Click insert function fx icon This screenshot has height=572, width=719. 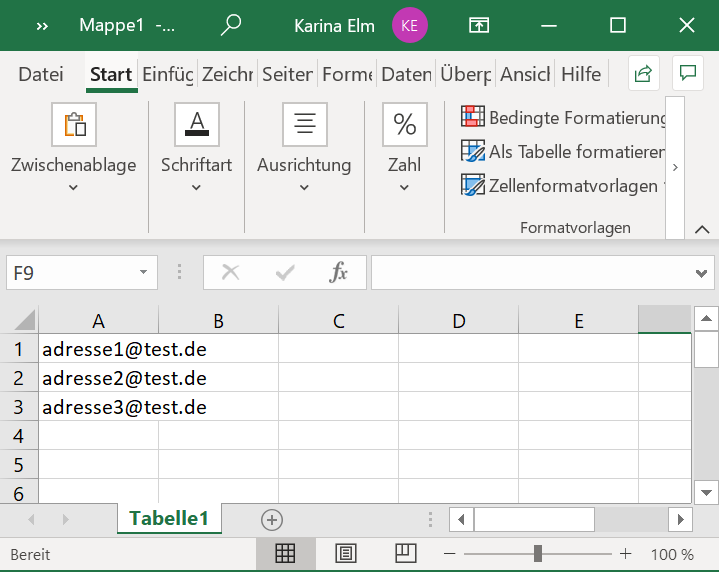coord(338,272)
